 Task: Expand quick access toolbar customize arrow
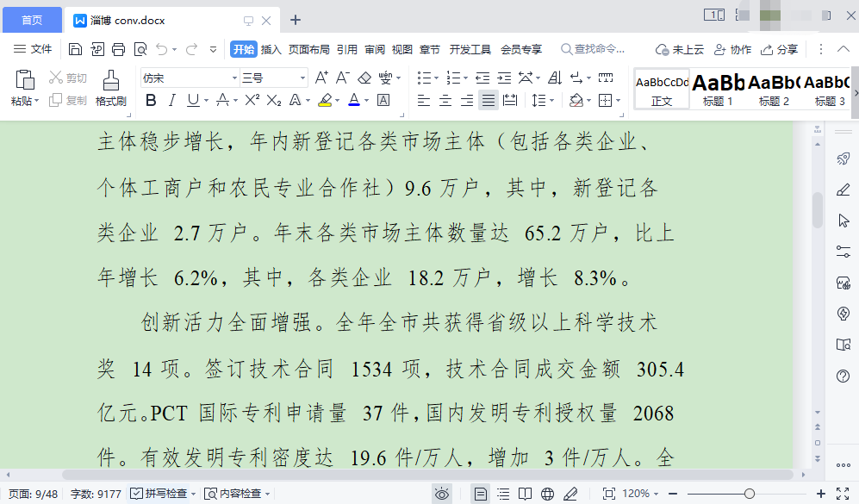click(x=213, y=49)
